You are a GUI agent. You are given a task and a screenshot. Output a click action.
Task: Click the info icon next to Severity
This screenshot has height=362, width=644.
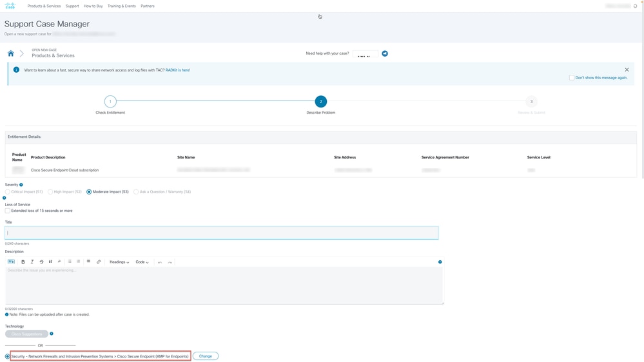coord(21,185)
